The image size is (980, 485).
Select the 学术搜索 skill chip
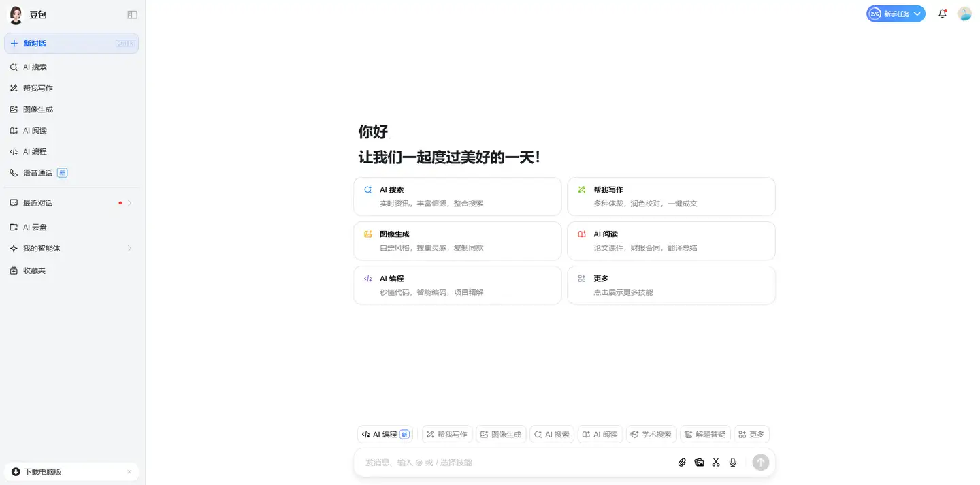(651, 435)
